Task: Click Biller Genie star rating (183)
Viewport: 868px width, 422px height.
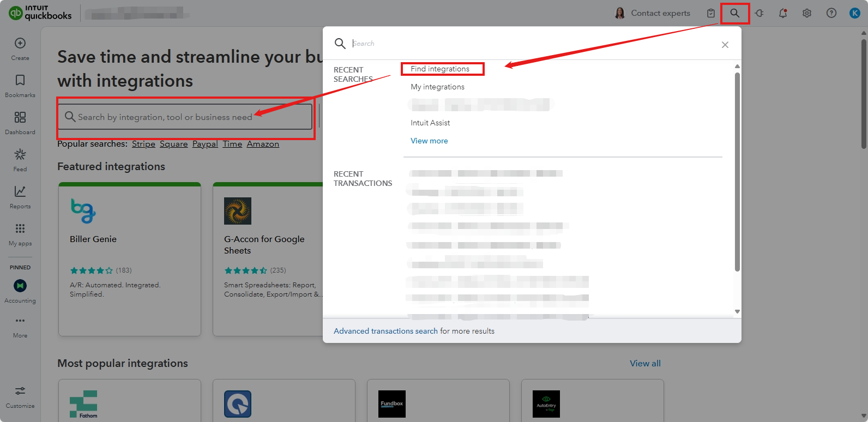Action: pos(101,270)
